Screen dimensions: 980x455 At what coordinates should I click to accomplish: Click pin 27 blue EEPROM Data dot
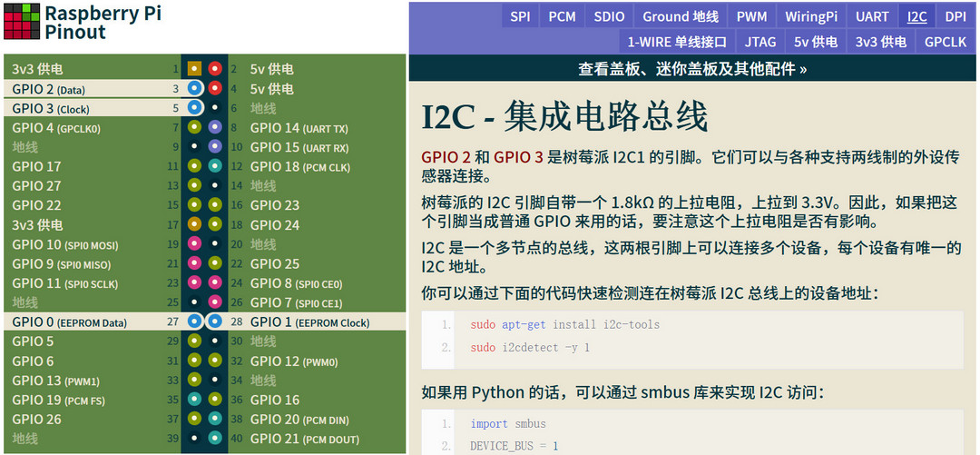pos(194,321)
